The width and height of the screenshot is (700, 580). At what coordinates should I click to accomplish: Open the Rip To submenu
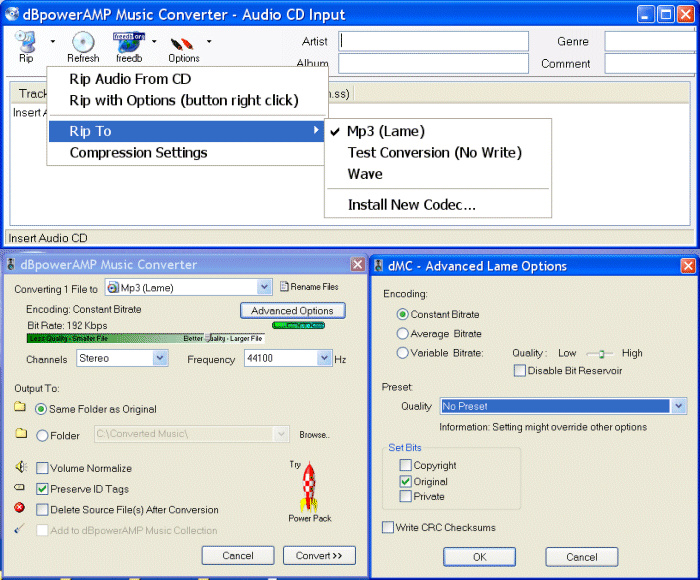pos(186,131)
